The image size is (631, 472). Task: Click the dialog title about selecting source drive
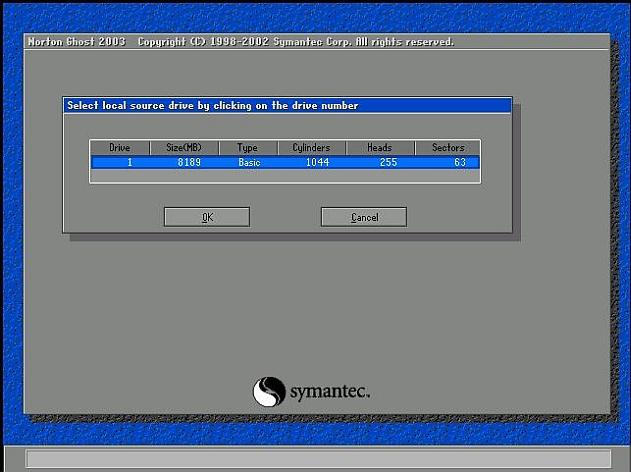[x=212, y=105]
